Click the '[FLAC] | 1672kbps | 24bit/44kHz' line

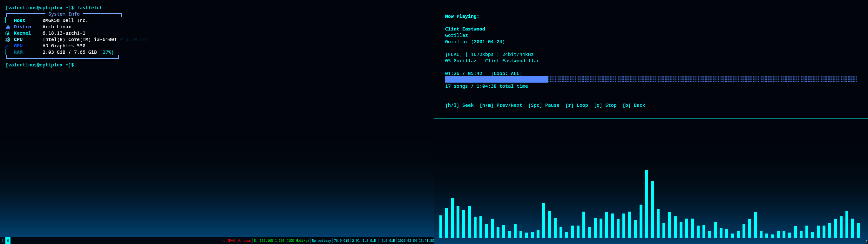pyautogui.click(x=489, y=55)
